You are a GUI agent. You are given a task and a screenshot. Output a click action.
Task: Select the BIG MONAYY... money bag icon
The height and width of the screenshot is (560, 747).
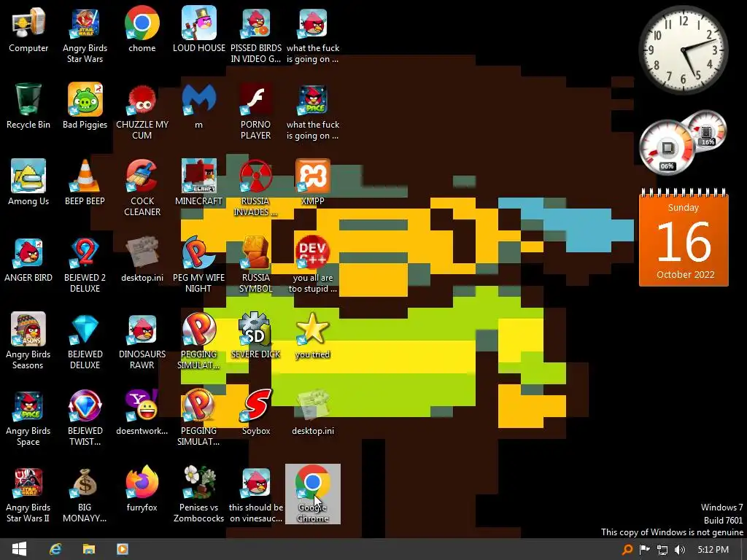(85, 495)
